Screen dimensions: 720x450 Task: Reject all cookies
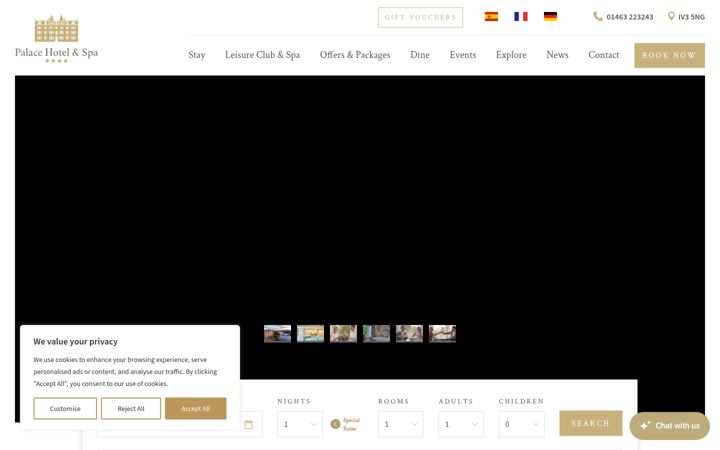click(131, 408)
